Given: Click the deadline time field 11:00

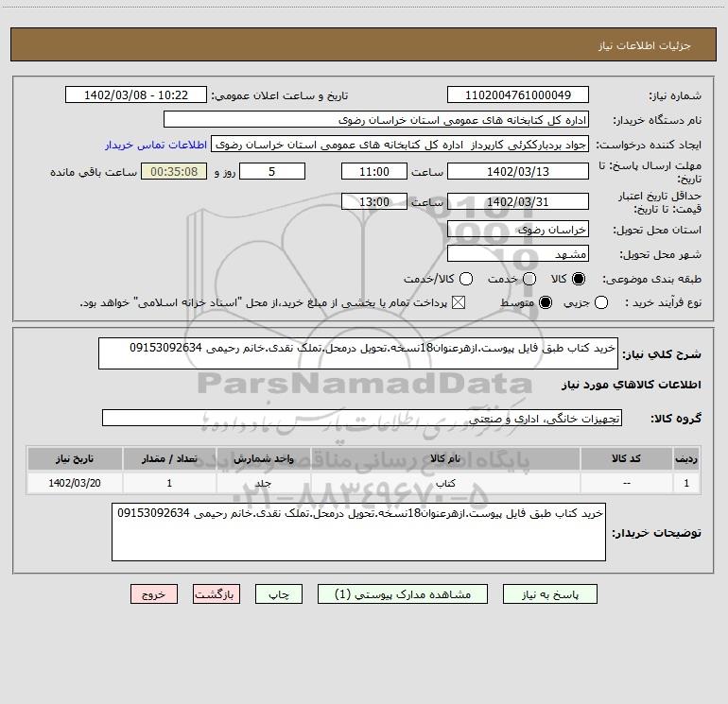Looking at the screenshot, I should 374,171.
